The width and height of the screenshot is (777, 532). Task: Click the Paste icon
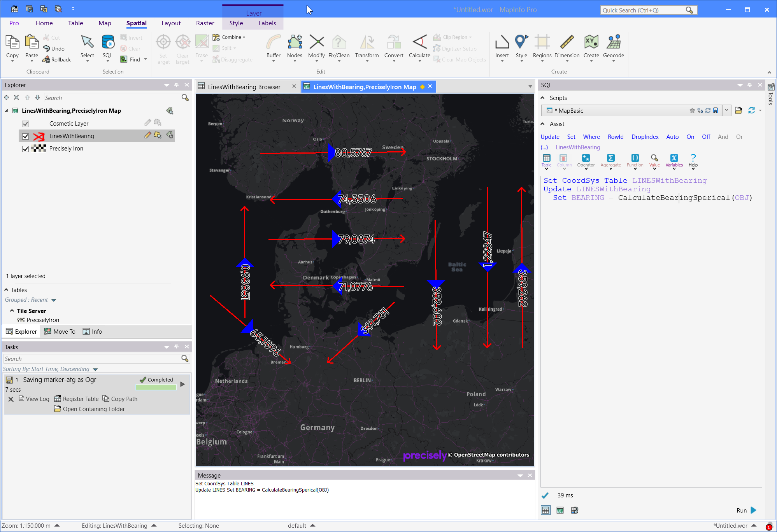coord(32,42)
